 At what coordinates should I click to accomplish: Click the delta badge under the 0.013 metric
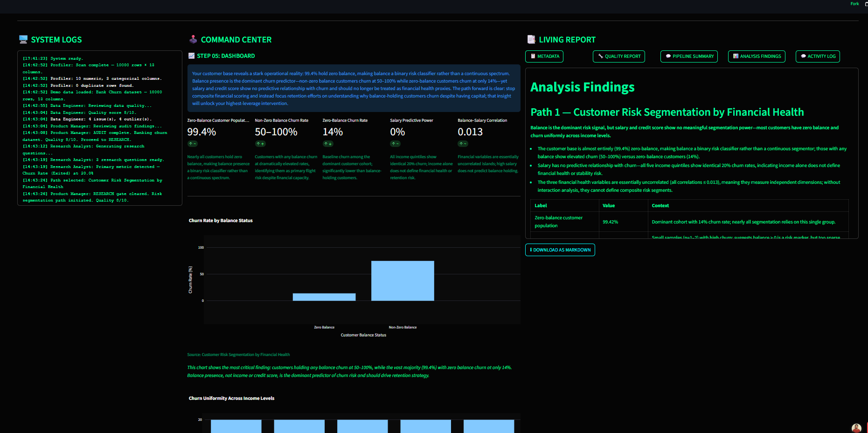coord(463,144)
